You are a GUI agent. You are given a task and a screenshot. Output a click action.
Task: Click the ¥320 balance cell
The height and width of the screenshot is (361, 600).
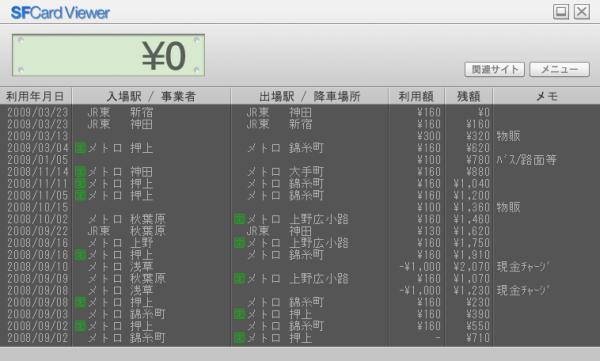pos(478,136)
